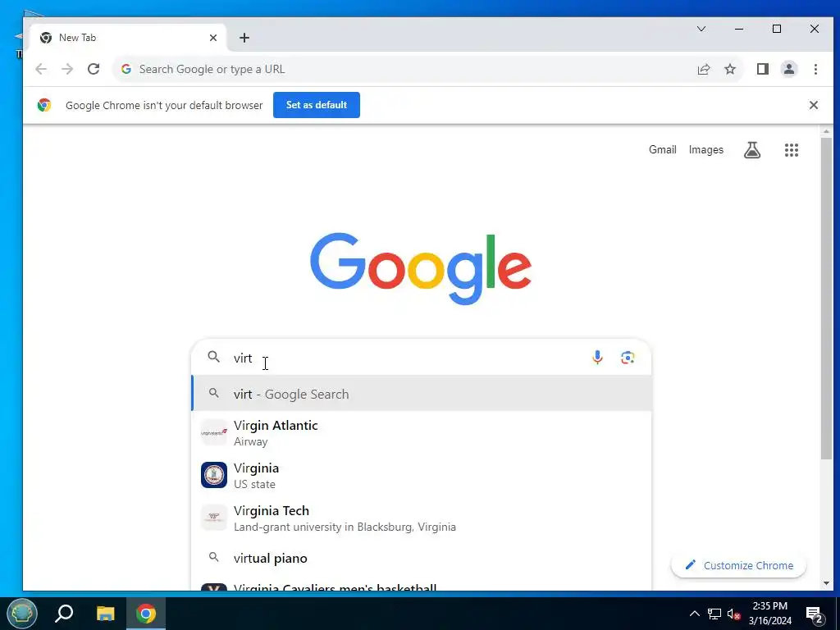Click the forward navigation arrow
Screen dimensions: 840x630
pyautogui.click(x=67, y=69)
